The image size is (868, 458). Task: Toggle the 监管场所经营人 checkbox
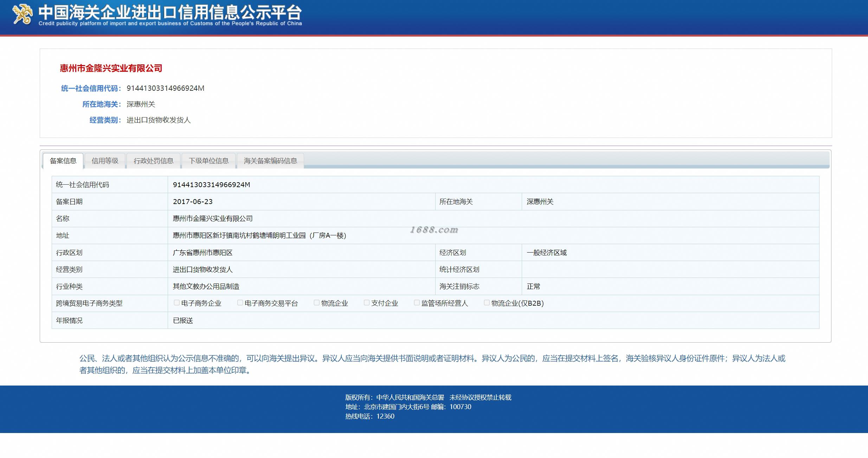[x=417, y=303]
